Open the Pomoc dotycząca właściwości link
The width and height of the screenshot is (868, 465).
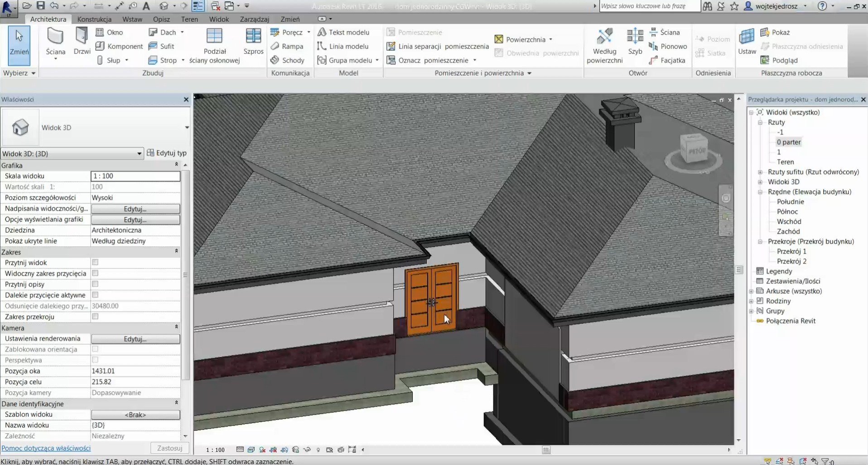pos(46,448)
